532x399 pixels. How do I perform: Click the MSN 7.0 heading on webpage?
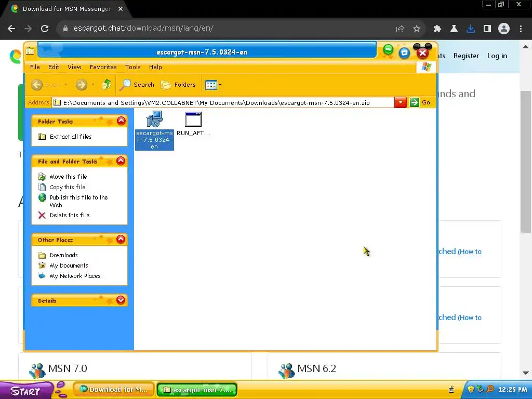coord(68,368)
